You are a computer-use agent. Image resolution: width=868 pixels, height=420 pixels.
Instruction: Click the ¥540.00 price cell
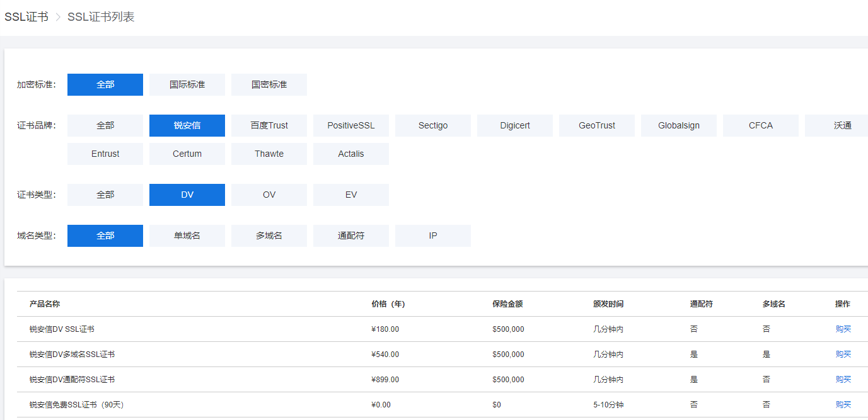tap(385, 354)
